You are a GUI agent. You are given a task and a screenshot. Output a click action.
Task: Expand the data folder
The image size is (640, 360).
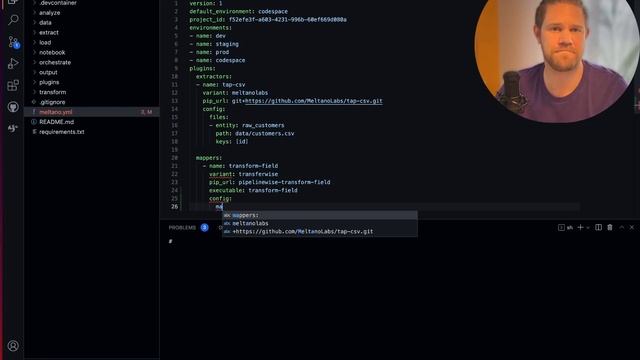(x=45, y=22)
